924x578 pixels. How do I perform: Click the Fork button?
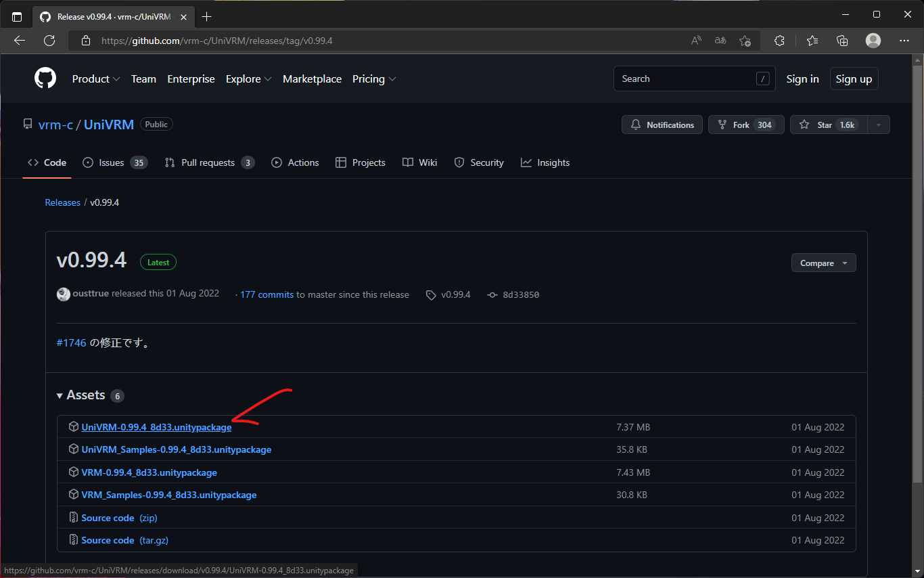746,125
